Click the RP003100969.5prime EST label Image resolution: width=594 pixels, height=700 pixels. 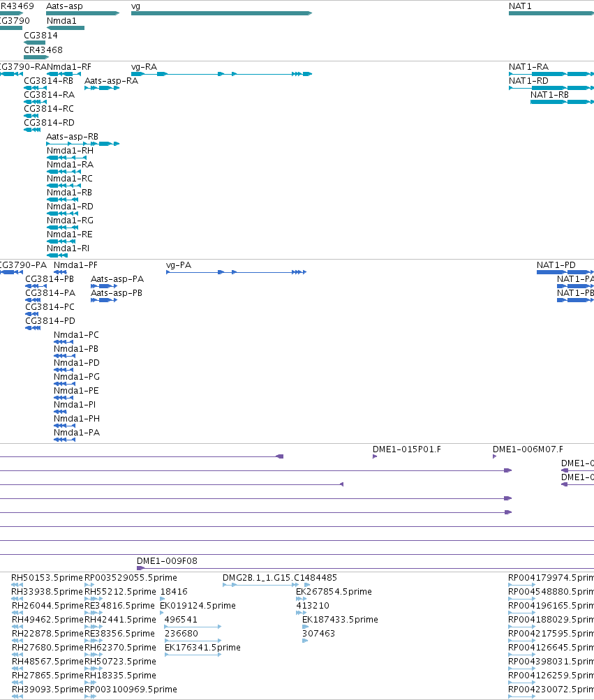coord(131,690)
